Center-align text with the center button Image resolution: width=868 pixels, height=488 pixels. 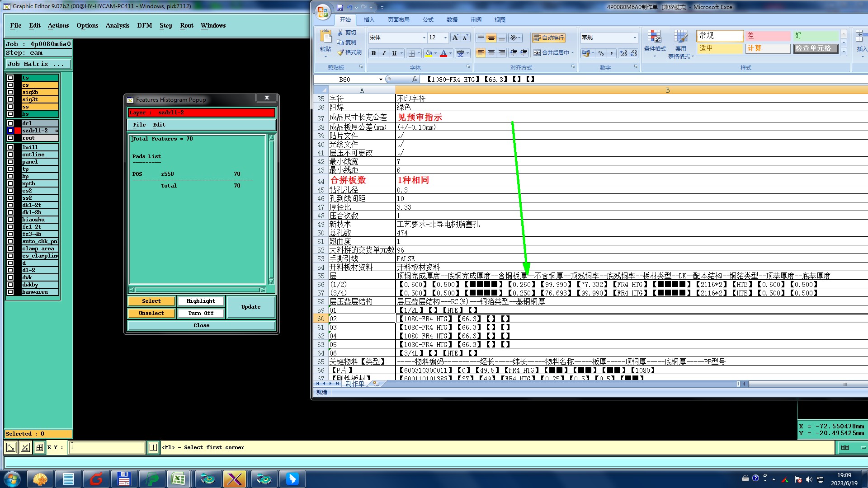tap(491, 53)
